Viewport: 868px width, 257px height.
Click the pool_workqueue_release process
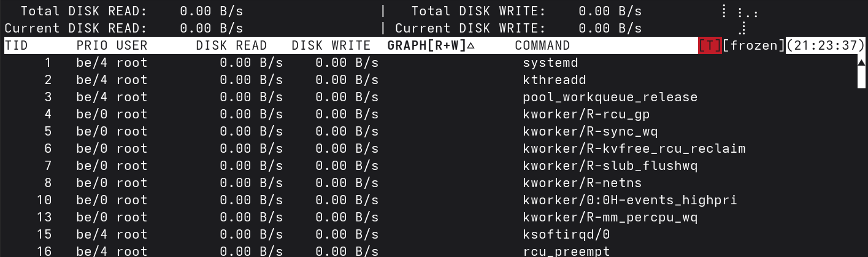coord(610,97)
